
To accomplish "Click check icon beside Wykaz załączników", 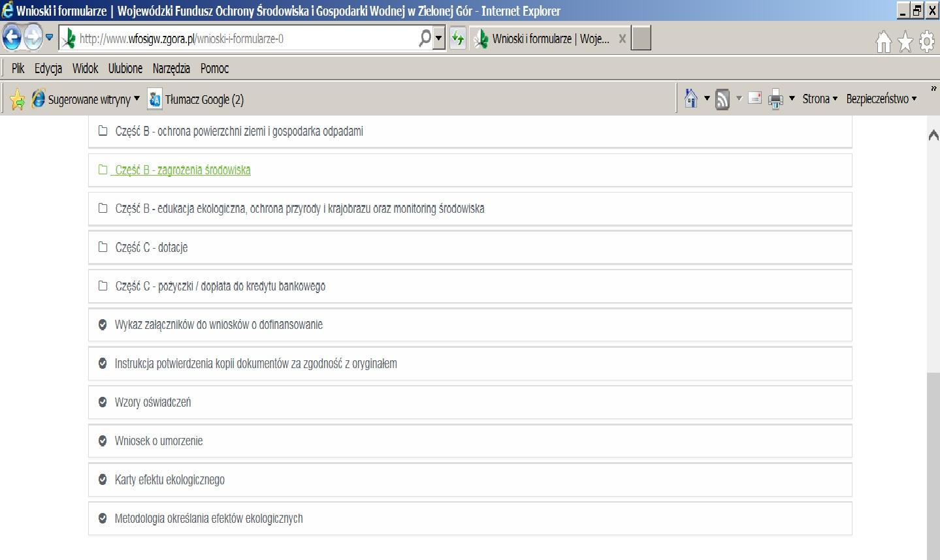I will click(103, 324).
